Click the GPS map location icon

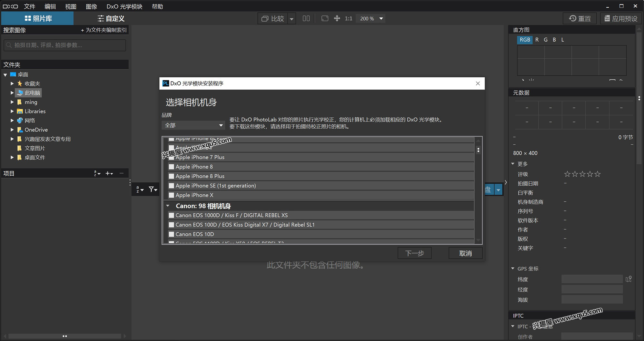tap(629, 279)
